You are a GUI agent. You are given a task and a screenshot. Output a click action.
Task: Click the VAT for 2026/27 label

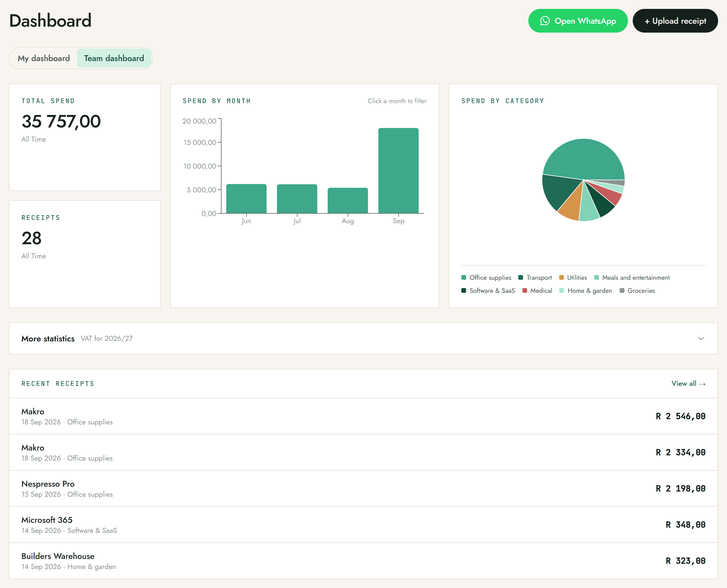click(x=107, y=338)
